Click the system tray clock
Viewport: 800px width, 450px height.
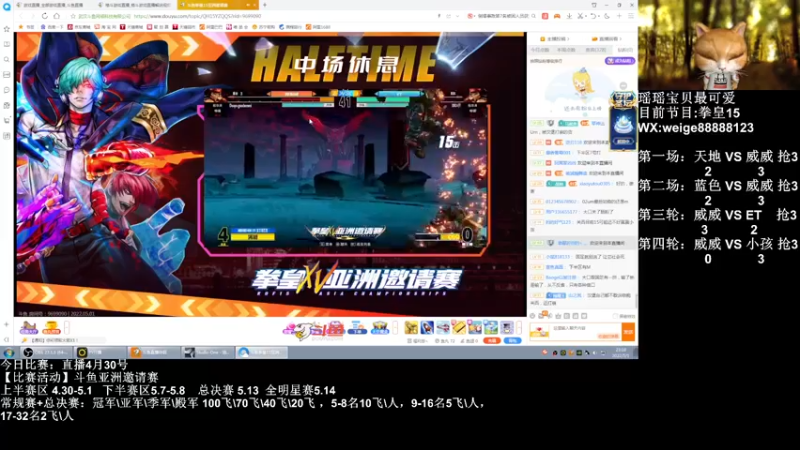click(620, 353)
